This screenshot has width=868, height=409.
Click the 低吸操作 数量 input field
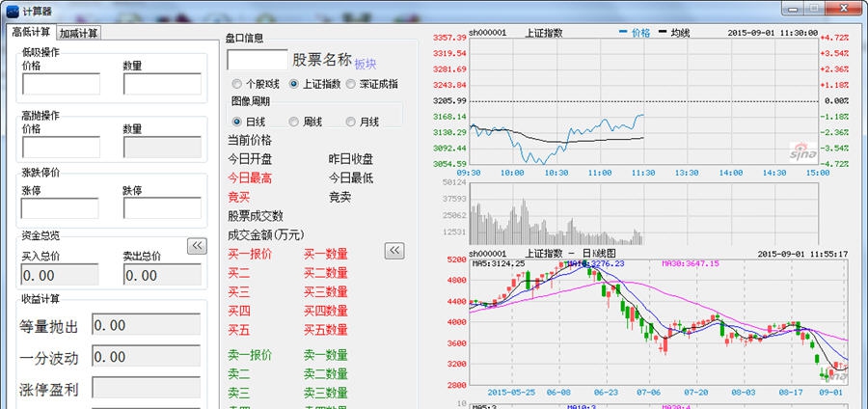[x=162, y=84]
